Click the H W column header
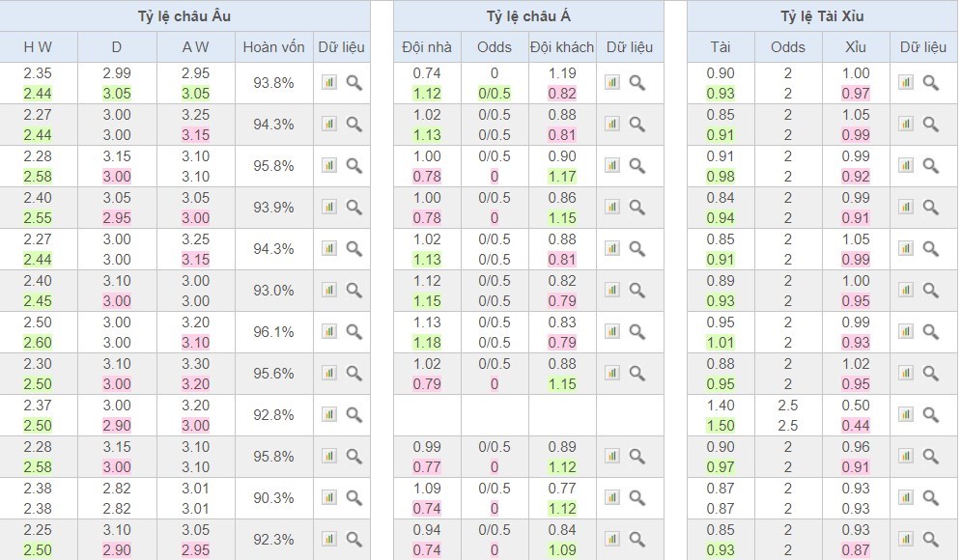The width and height of the screenshot is (962, 560). [38, 47]
